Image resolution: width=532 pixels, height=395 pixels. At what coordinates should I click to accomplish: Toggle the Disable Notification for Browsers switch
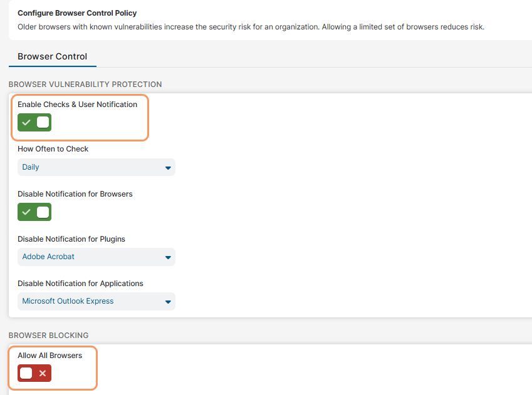34,212
